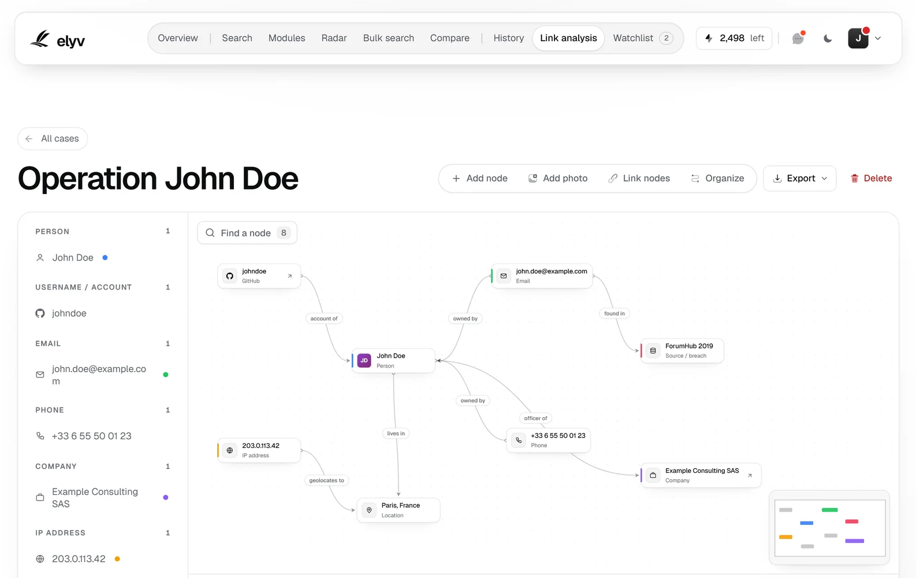The width and height of the screenshot is (924, 578).
Task: Click the 2,498 credits left indicator
Action: (x=734, y=38)
